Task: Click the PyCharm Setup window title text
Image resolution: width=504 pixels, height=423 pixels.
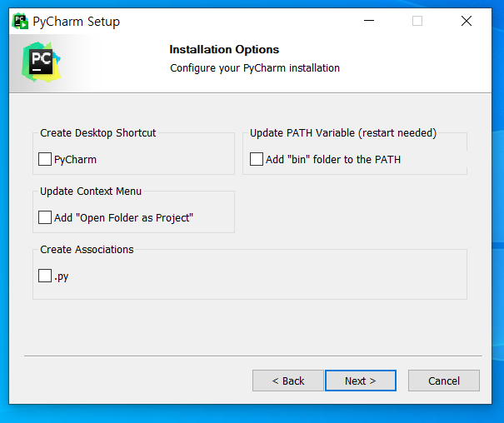Action: click(x=76, y=22)
